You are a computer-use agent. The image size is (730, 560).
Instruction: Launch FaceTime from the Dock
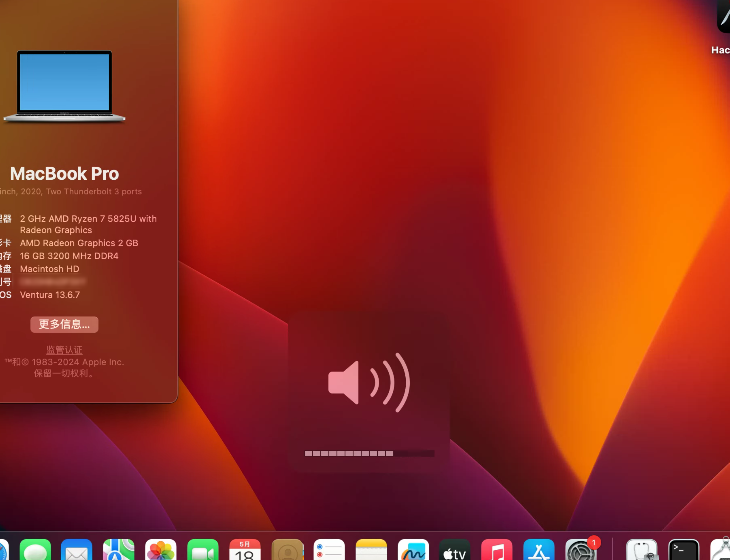pyautogui.click(x=203, y=550)
